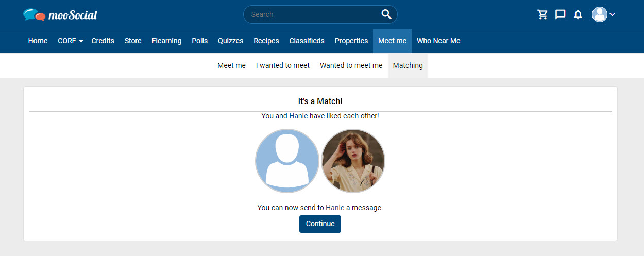This screenshot has height=256, width=644.
Task: Select Meet me in main navigation
Action: (x=392, y=41)
